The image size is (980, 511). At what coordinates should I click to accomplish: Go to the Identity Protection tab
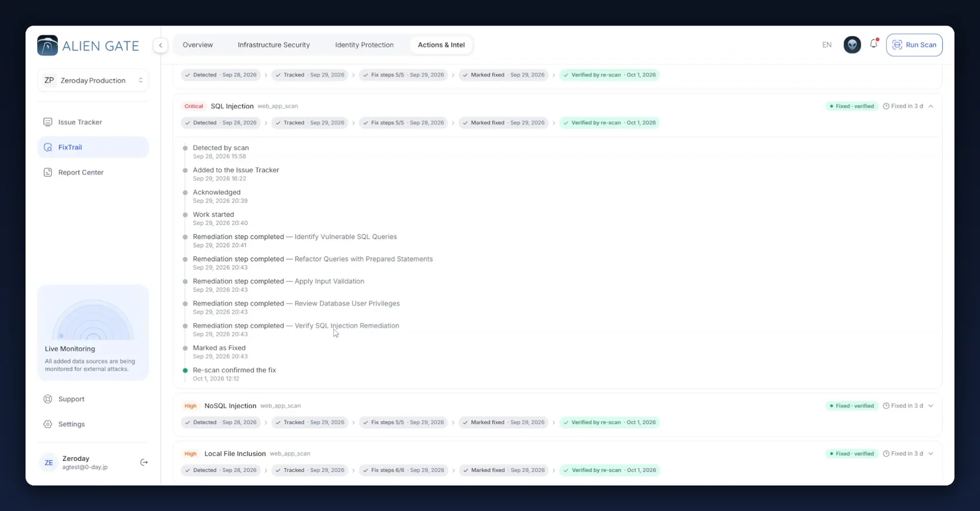coord(364,45)
